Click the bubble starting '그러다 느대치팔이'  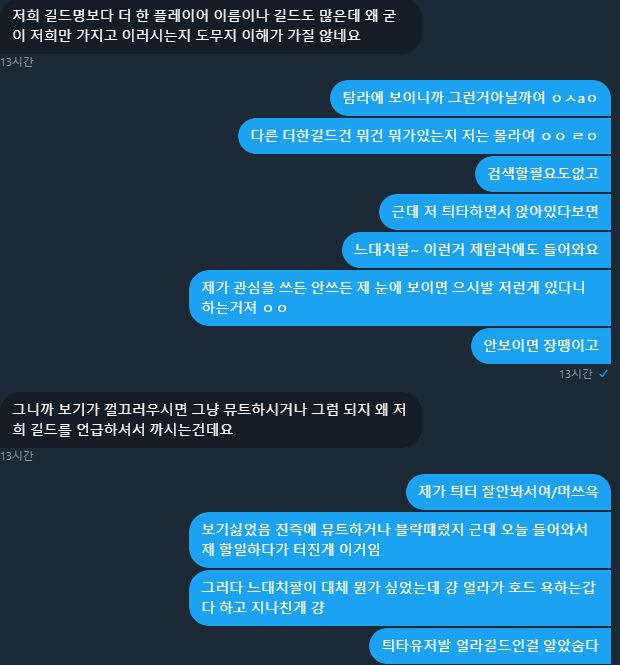[x=400, y=598]
